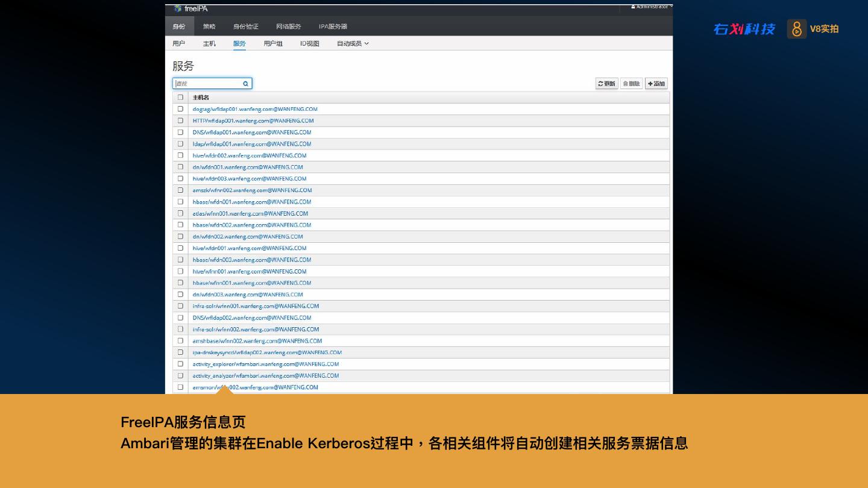
Task: Select the checkbox for hbase/wfdn003 service
Action: (x=180, y=260)
